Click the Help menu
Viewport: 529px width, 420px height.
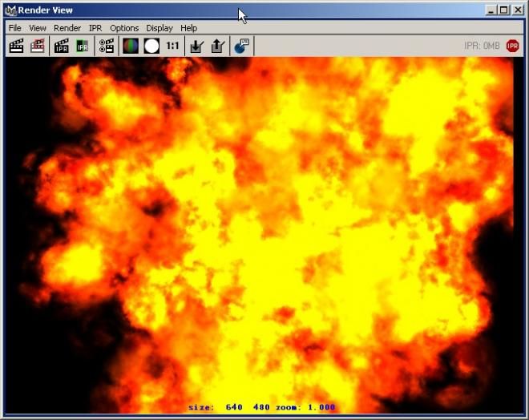188,28
